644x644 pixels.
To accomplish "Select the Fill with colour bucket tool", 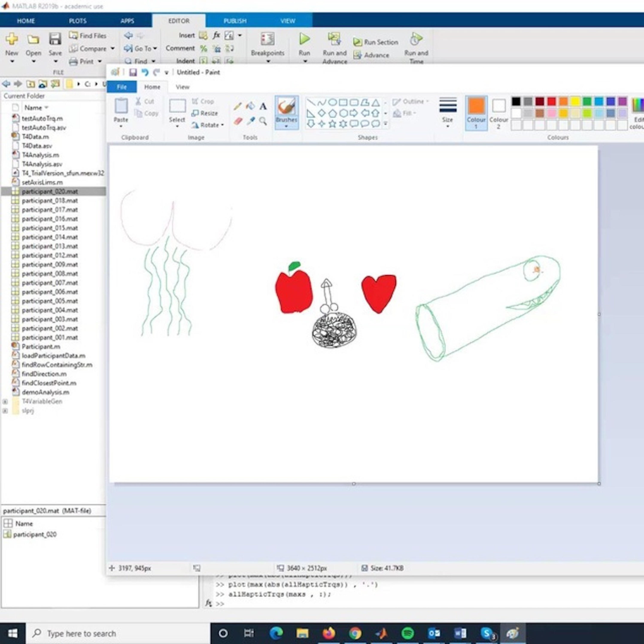I will point(250,106).
